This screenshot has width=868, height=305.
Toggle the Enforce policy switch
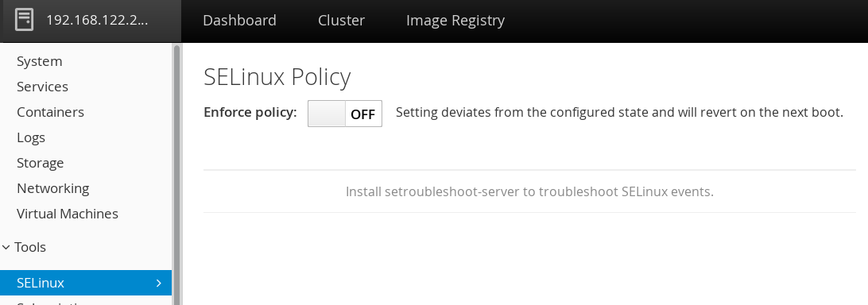[x=345, y=114]
